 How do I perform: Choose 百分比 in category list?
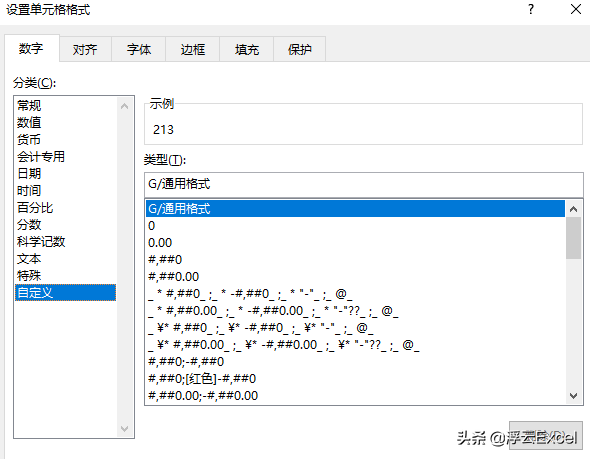tap(65, 207)
